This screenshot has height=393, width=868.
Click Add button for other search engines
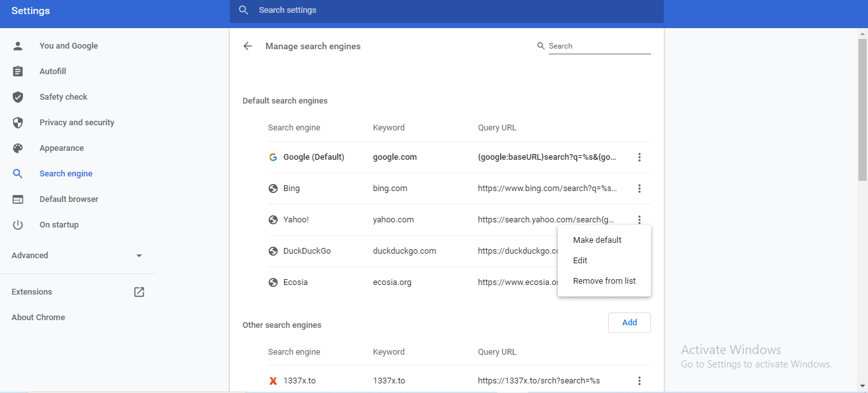(629, 323)
